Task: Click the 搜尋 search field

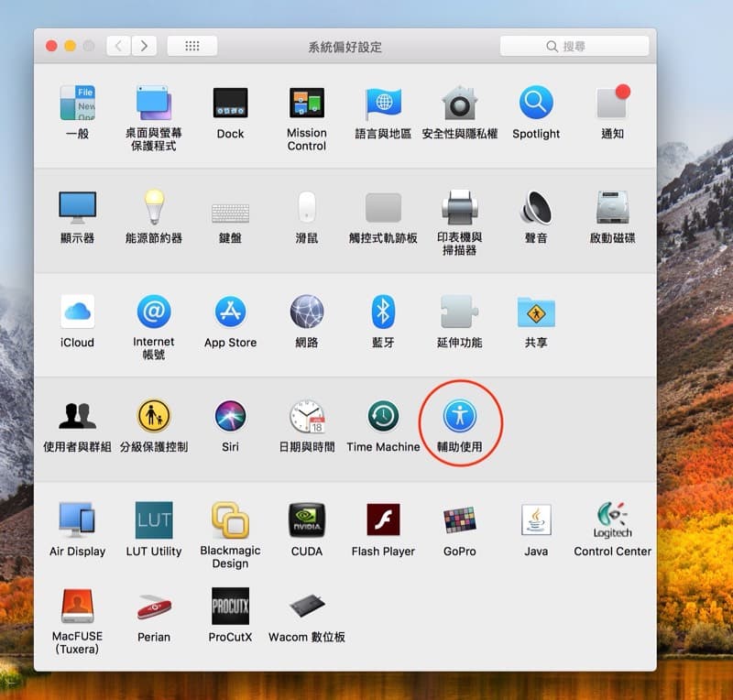Action: 574,46
